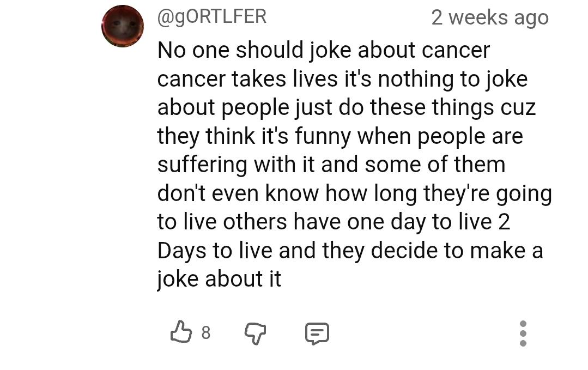The height and width of the screenshot is (370, 588).
Task: Click the line starting 'Days to live'
Action: (350, 251)
